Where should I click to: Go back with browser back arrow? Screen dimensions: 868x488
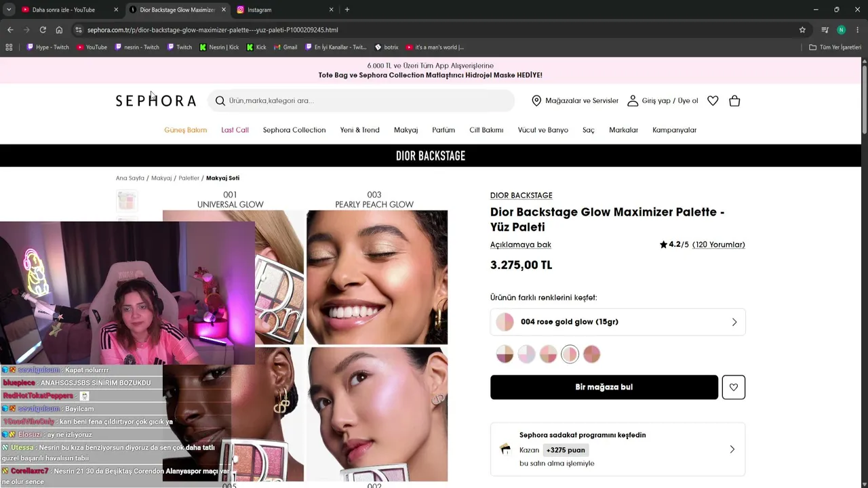coord(10,30)
